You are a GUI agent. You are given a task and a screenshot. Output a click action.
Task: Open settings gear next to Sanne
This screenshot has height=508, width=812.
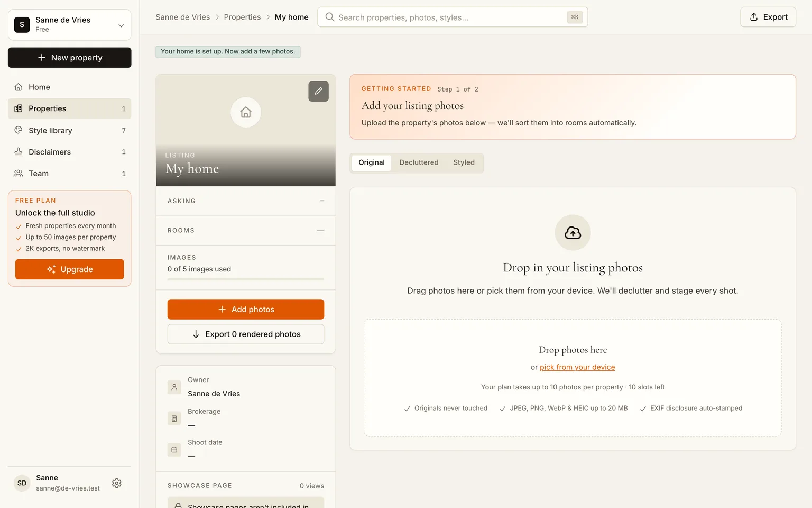[x=117, y=483]
